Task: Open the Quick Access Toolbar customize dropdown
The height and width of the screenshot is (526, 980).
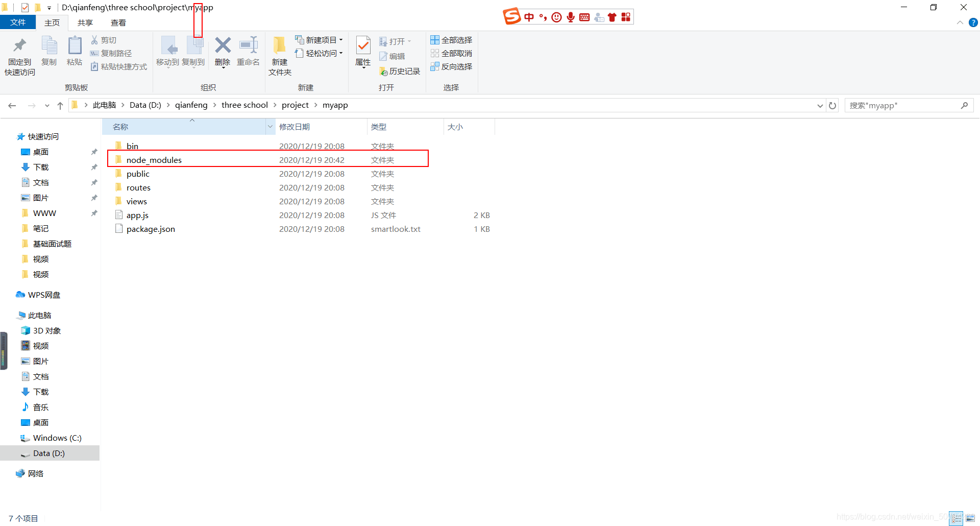Action: 50,8
